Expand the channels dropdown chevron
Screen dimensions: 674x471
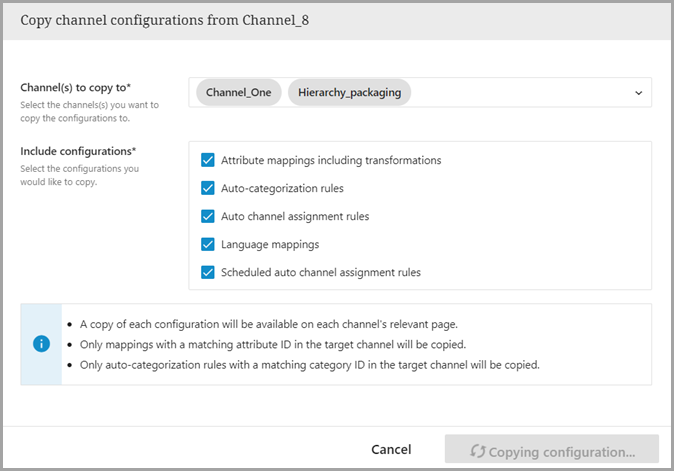coord(638,93)
